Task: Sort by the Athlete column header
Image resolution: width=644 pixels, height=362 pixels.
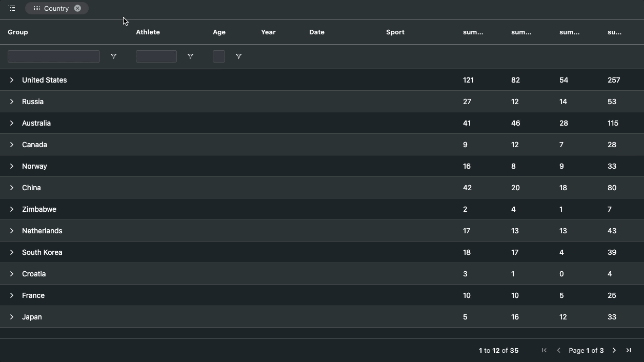Action: [x=148, y=32]
